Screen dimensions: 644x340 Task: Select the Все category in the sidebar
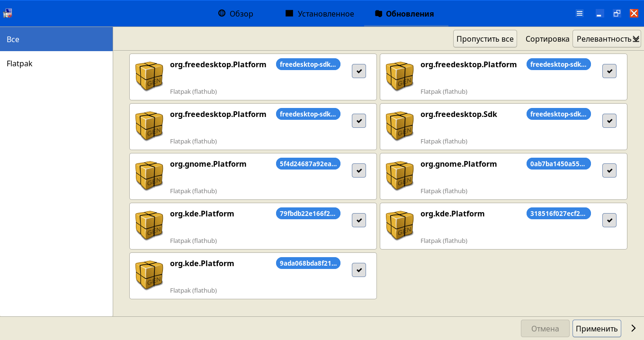[x=56, y=39]
